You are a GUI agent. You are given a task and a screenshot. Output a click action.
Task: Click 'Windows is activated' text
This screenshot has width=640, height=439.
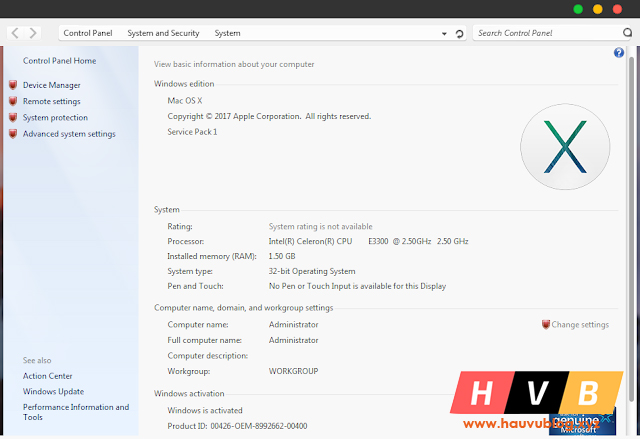coord(205,410)
